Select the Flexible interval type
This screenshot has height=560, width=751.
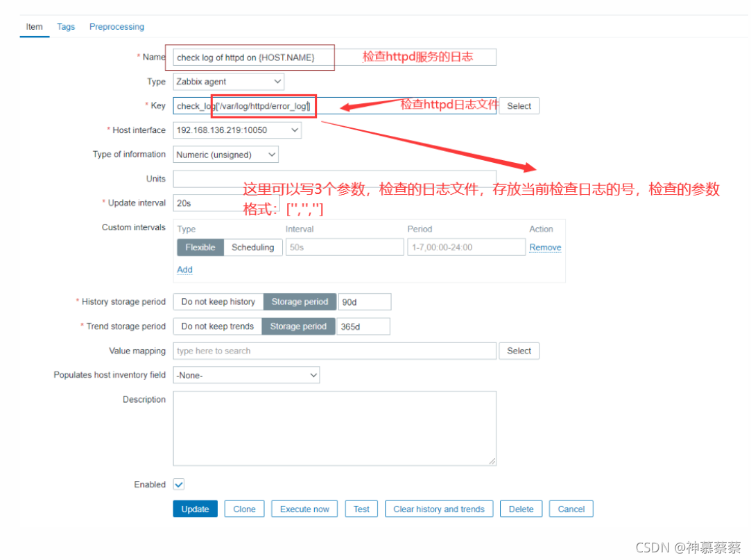tap(200, 247)
